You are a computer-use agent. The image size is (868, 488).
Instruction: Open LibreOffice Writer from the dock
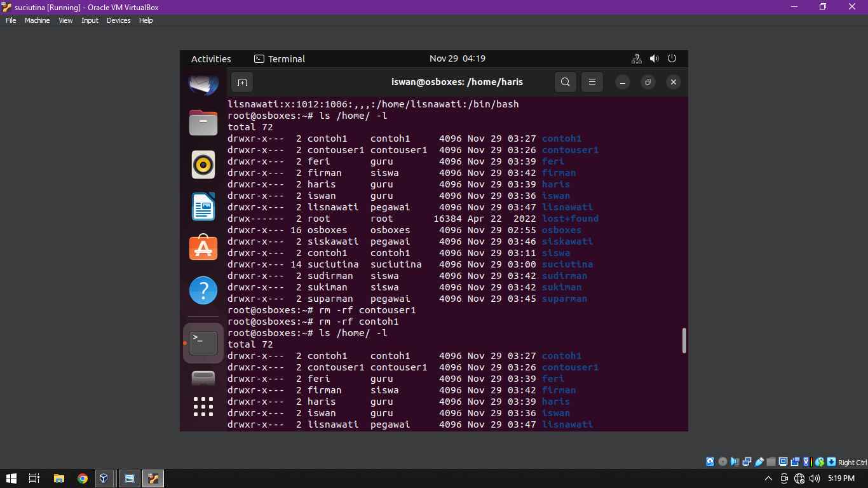tap(203, 207)
